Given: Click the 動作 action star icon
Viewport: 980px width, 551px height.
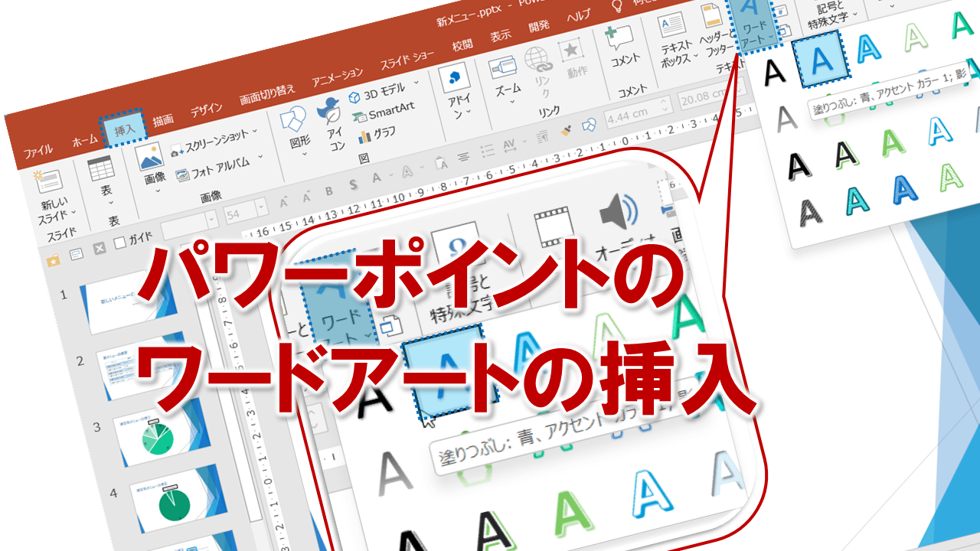Looking at the screenshot, I should [x=571, y=51].
